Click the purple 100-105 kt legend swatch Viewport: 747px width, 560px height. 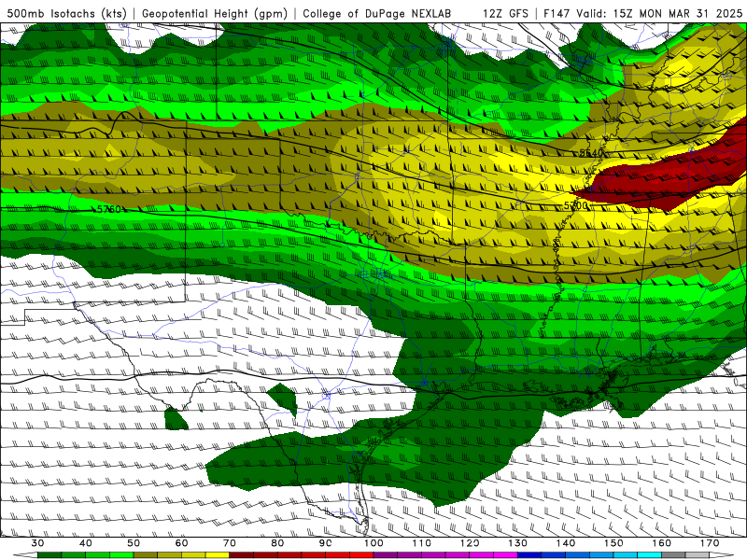[386, 555]
